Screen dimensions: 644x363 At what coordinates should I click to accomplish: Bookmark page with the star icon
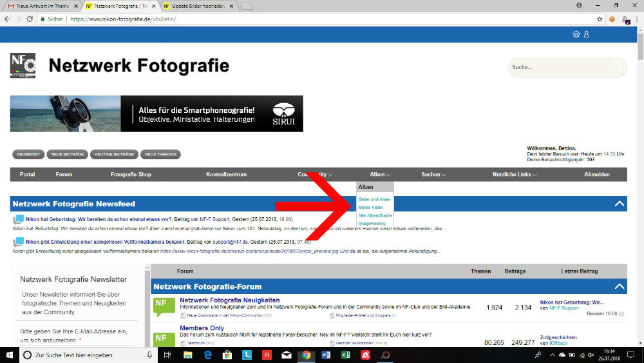tap(600, 19)
